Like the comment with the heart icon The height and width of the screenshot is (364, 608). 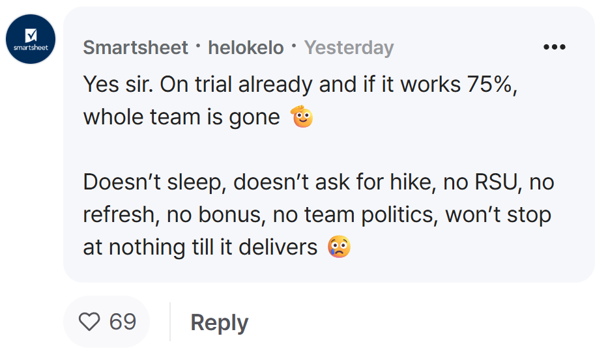pyautogui.click(x=89, y=322)
